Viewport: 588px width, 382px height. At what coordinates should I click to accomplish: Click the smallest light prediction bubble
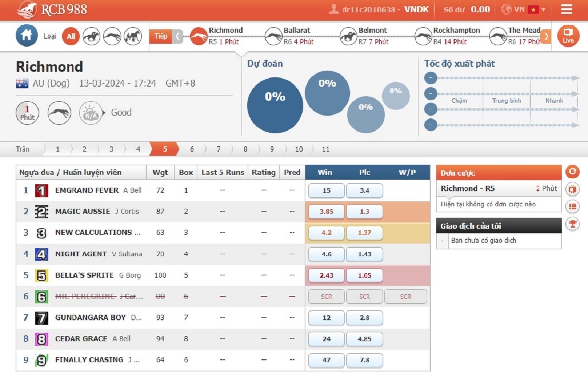pos(395,96)
